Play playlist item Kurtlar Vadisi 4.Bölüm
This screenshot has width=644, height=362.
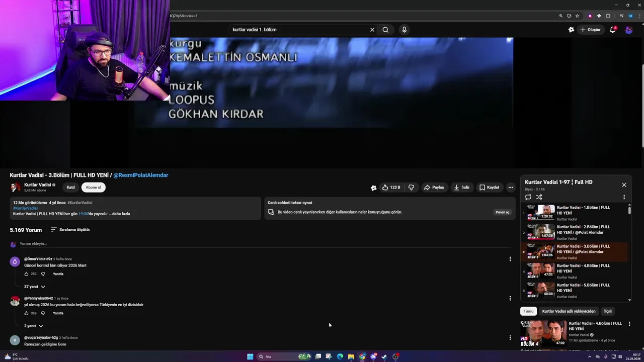click(x=574, y=271)
